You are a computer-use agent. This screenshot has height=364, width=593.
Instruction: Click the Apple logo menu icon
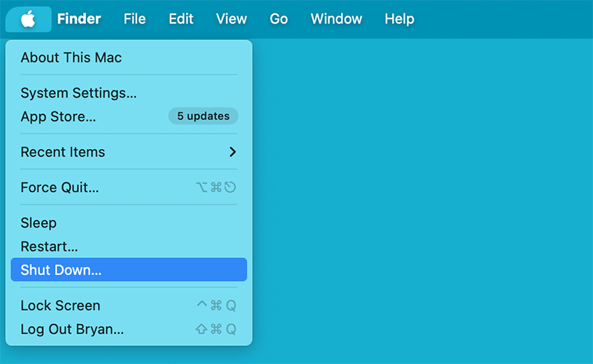(28, 19)
